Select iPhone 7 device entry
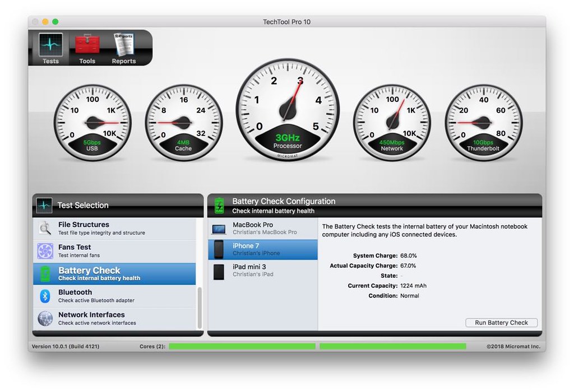Image resolution: width=574 pixels, height=392 pixels. pyautogui.click(x=262, y=249)
